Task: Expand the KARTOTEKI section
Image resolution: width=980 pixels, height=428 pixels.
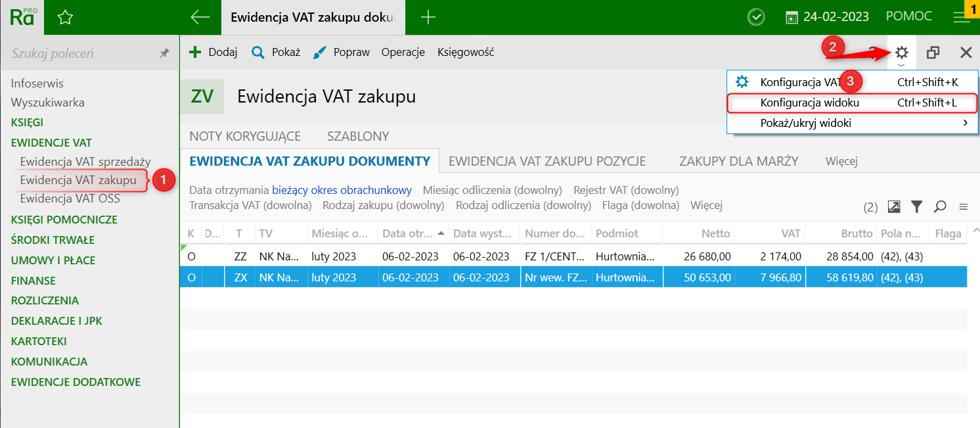Action: click(x=39, y=341)
